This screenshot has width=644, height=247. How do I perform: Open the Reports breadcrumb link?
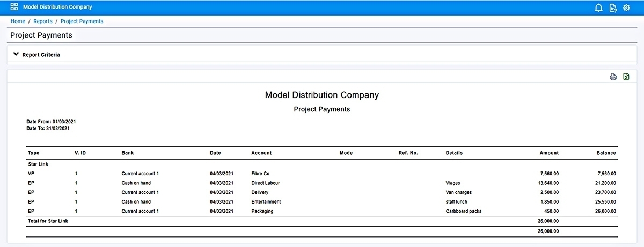click(x=43, y=21)
